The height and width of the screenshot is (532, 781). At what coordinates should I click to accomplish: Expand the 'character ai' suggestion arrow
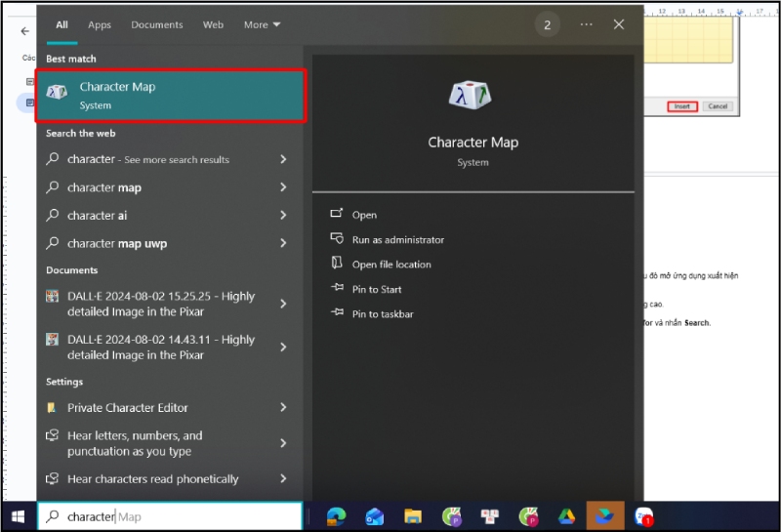point(283,215)
